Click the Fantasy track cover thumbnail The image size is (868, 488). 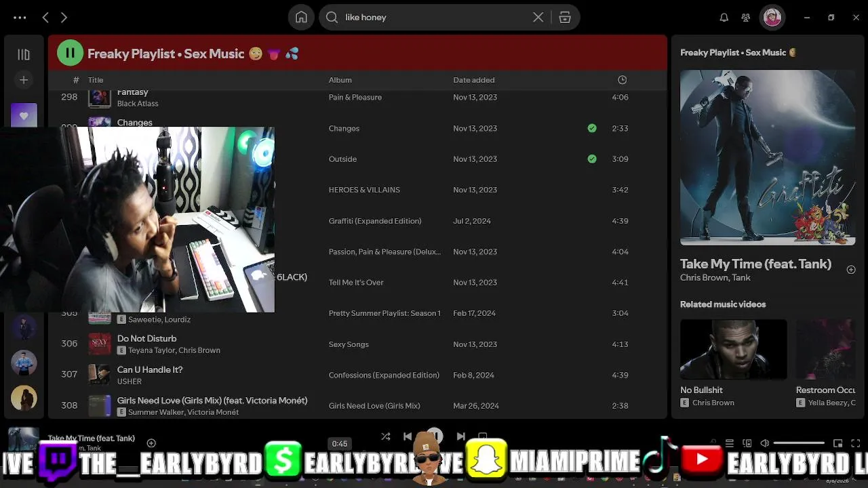click(100, 98)
